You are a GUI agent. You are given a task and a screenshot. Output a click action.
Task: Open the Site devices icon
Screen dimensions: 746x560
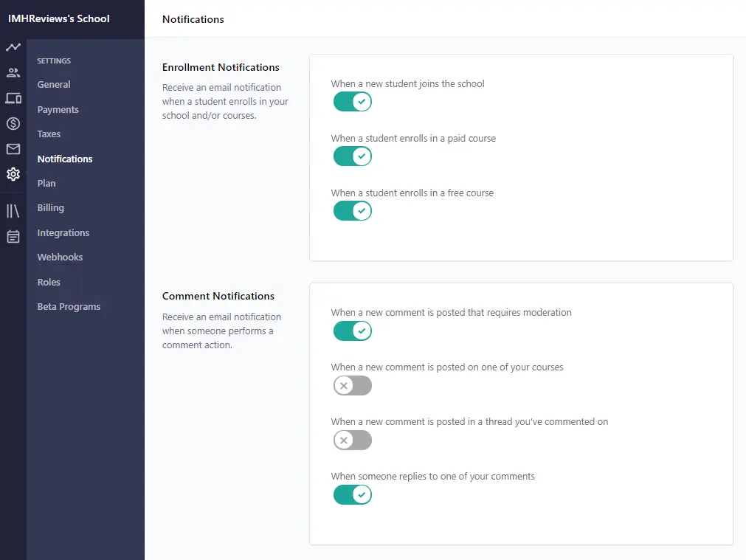pyautogui.click(x=13, y=98)
